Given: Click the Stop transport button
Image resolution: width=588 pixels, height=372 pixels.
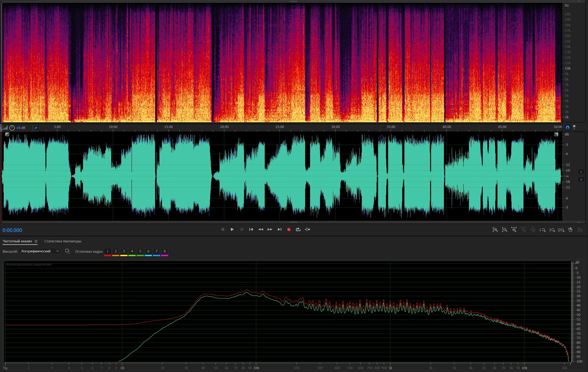Looking at the screenshot, I should tap(223, 230).
